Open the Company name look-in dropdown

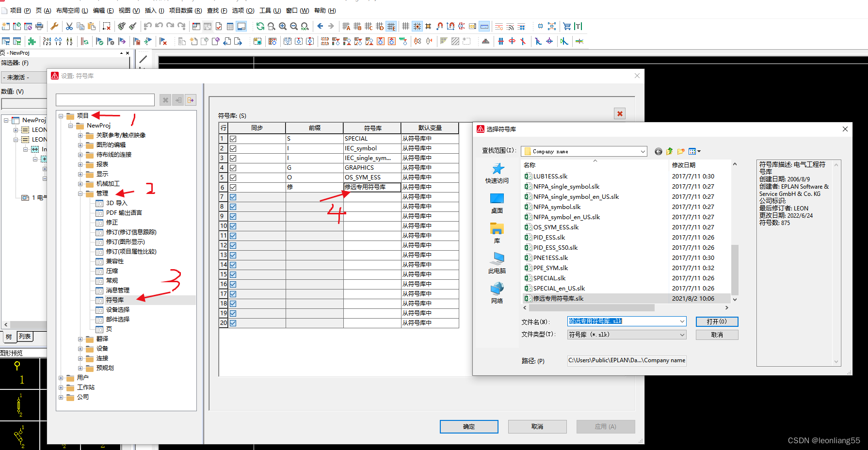[x=643, y=151]
